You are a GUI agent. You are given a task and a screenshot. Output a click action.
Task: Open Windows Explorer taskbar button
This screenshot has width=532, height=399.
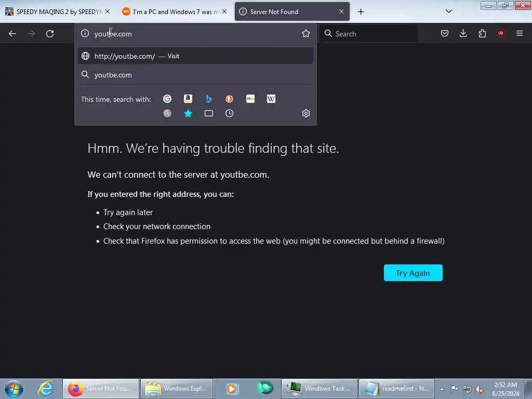pyautogui.click(x=177, y=389)
